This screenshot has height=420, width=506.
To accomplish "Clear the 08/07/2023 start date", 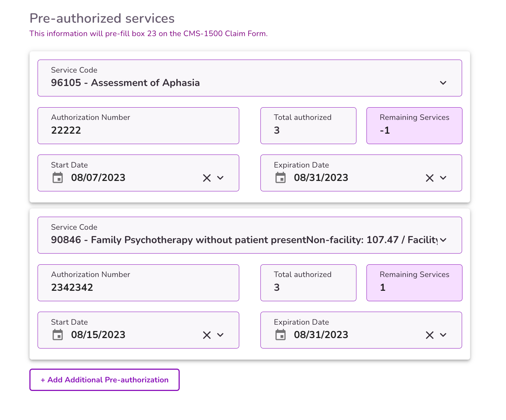I will pos(207,178).
